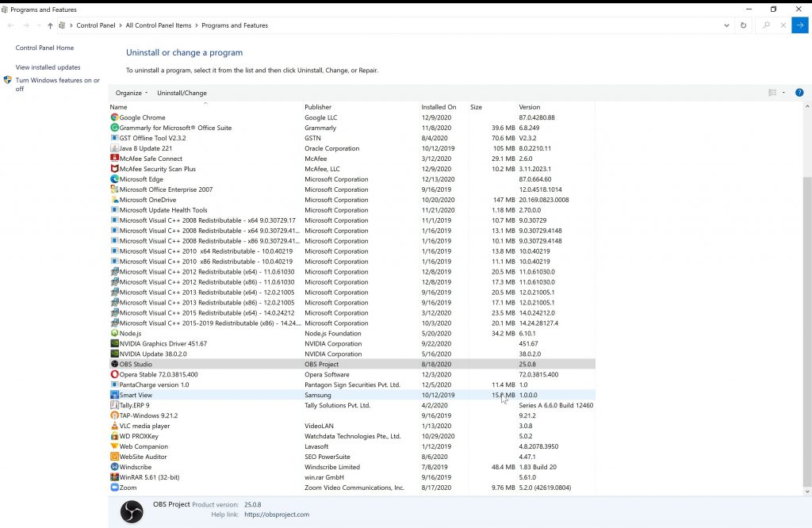Image resolution: width=812 pixels, height=528 pixels.
Task: Select NVIDIA Update 38.0.2.0 row
Action: pyautogui.click(x=351, y=354)
